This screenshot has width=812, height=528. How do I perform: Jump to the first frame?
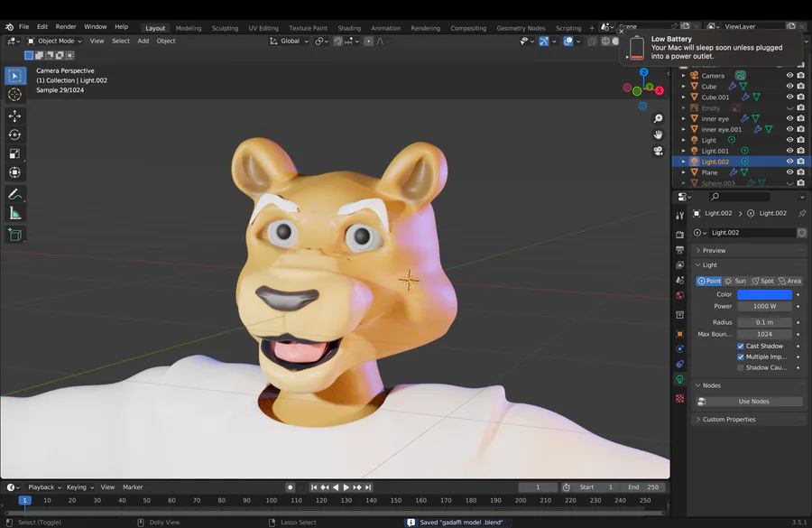[314, 487]
